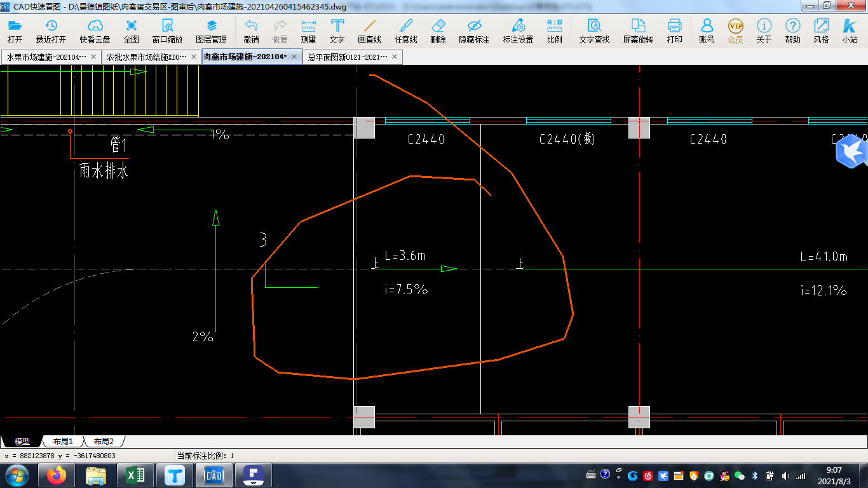Click the QQ penguin tray icon
Image resolution: width=868 pixels, height=488 pixels.
click(x=724, y=475)
